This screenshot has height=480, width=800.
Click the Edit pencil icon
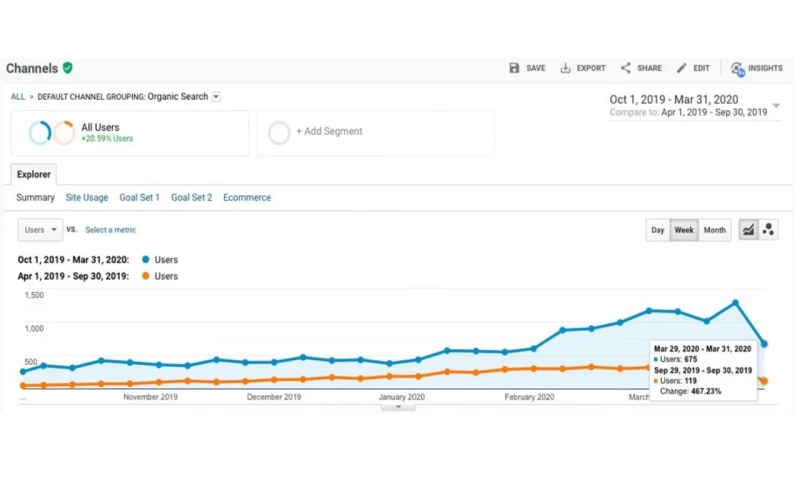[682, 68]
